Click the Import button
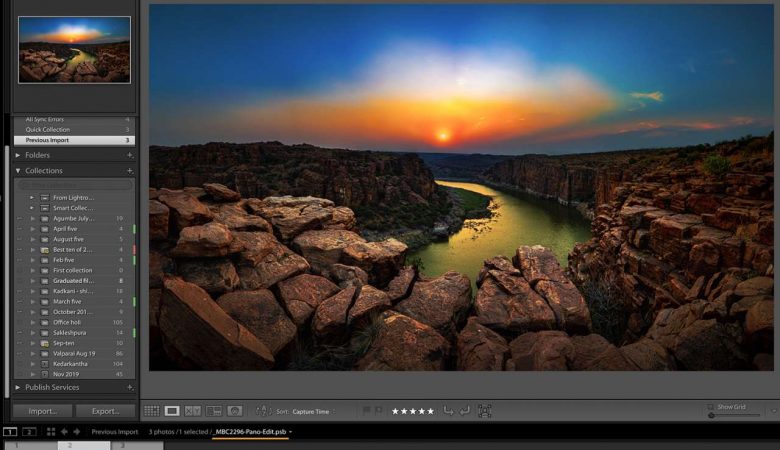Screen dimensions: 780x450 coord(42,411)
